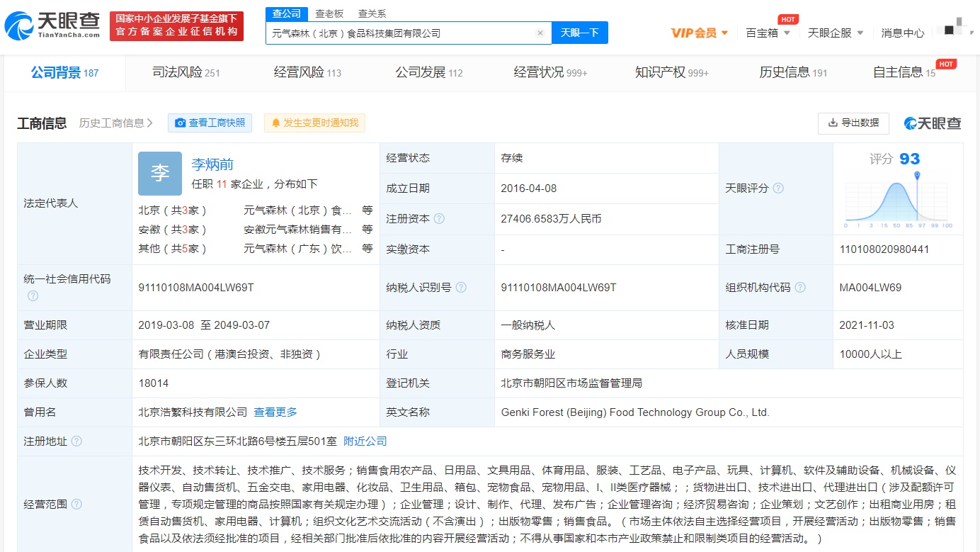Open the 附近公司 link

(365, 441)
